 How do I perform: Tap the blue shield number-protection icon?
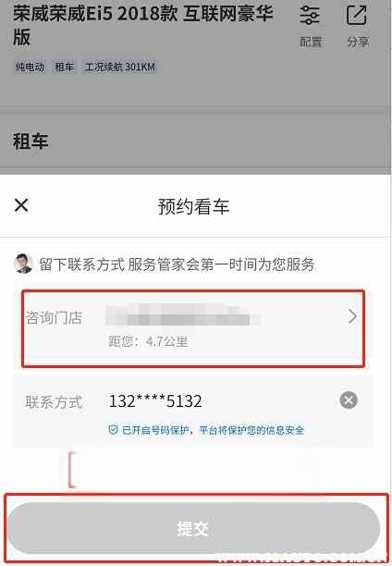114,429
